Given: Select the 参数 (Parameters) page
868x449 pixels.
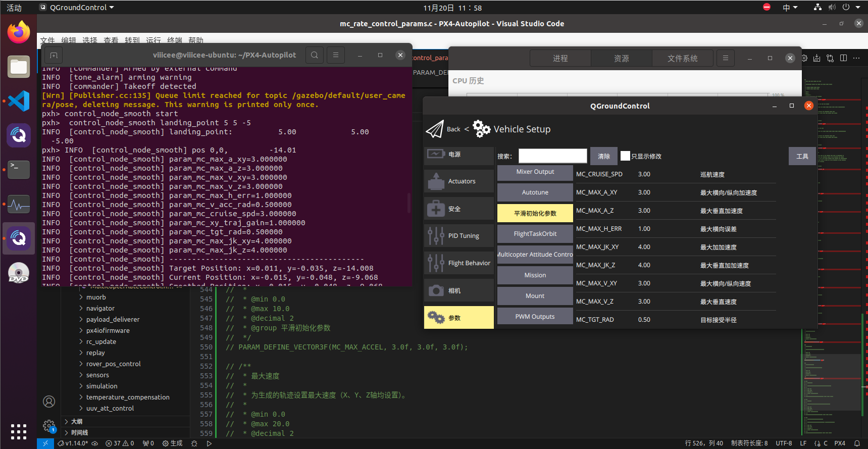Looking at the screenshot, I should click(x=459, y=318).
